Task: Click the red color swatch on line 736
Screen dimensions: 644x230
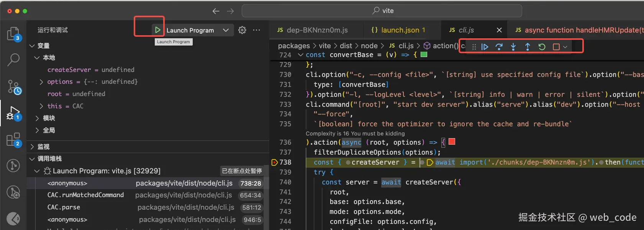Action: 452,142
